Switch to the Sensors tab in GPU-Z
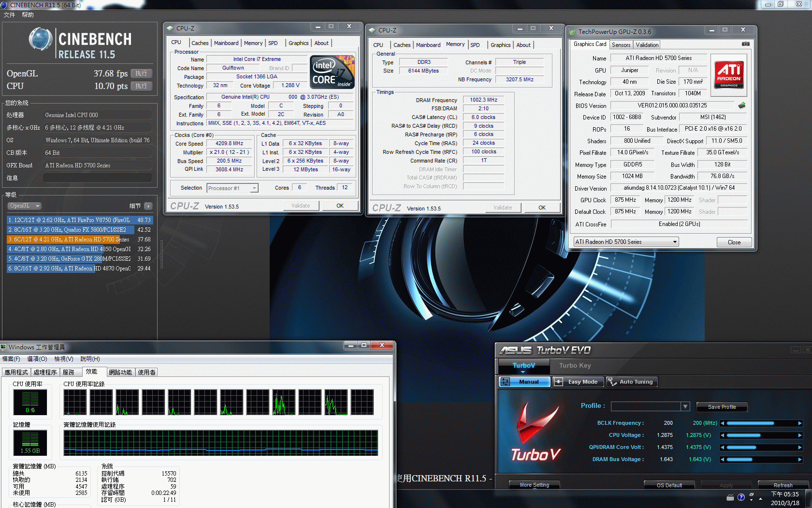The image size is (812, 508). [621, 45]
